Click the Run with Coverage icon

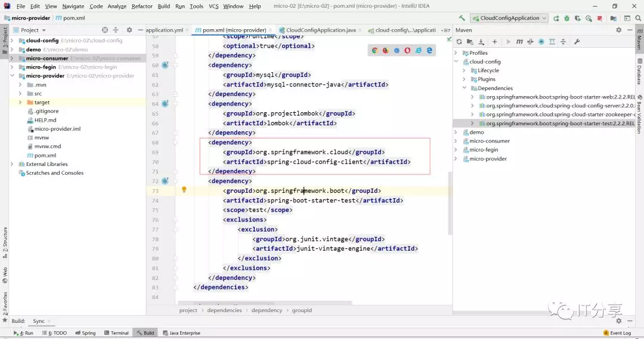point(578,18)
